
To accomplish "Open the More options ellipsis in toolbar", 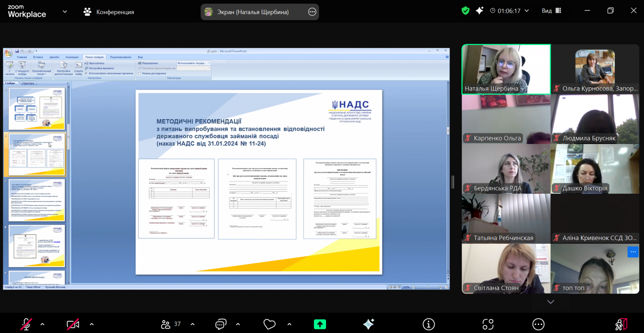I will [538, 324].
